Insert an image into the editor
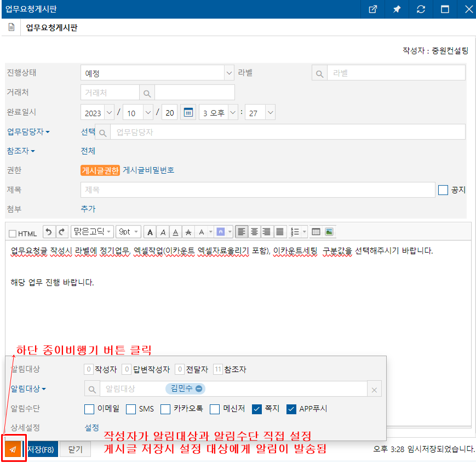476x463 pixels. coord(329,232)
